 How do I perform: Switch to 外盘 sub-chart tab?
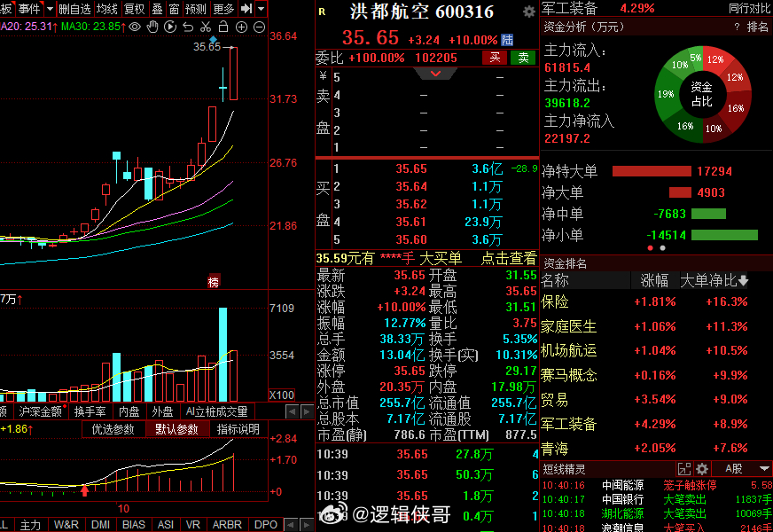click(162, 411)
